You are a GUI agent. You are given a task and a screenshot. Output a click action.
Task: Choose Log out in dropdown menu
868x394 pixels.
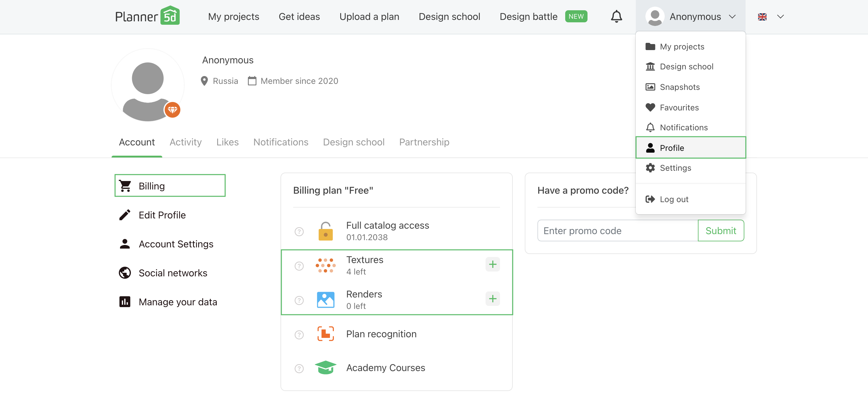click(x=673, y=199)
